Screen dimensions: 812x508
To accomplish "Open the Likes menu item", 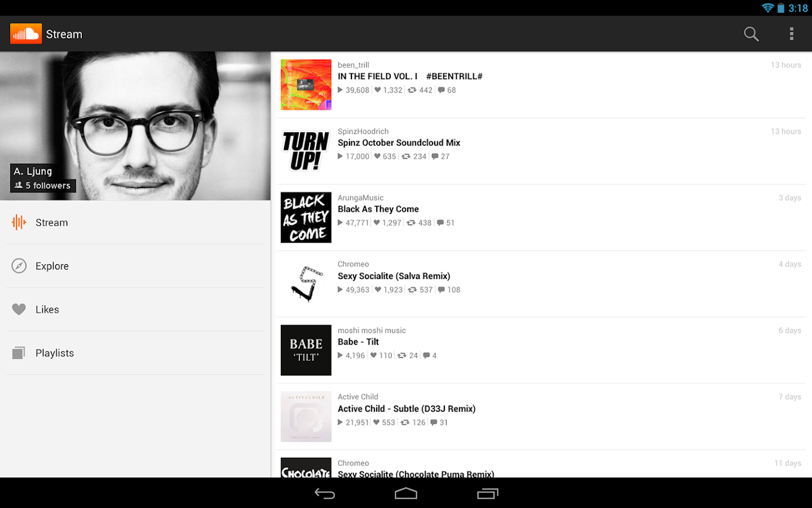I will (135, 309).
